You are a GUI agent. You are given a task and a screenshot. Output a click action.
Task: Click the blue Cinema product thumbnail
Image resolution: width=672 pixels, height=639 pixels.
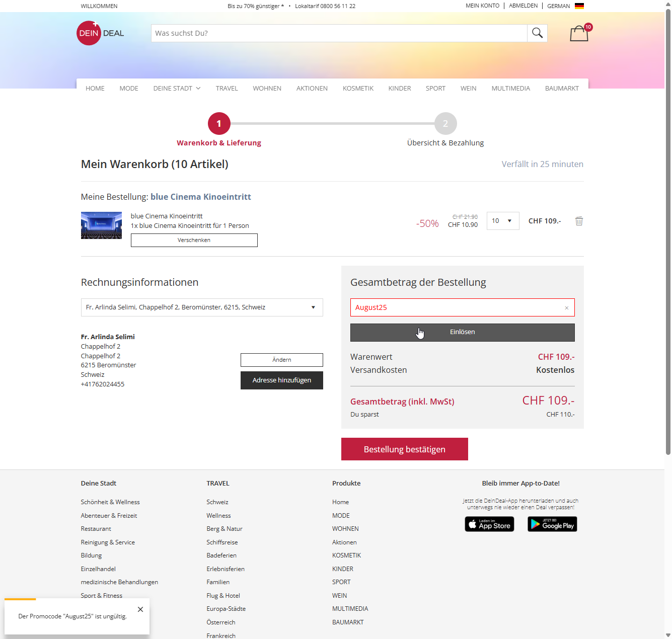[101, 225]
